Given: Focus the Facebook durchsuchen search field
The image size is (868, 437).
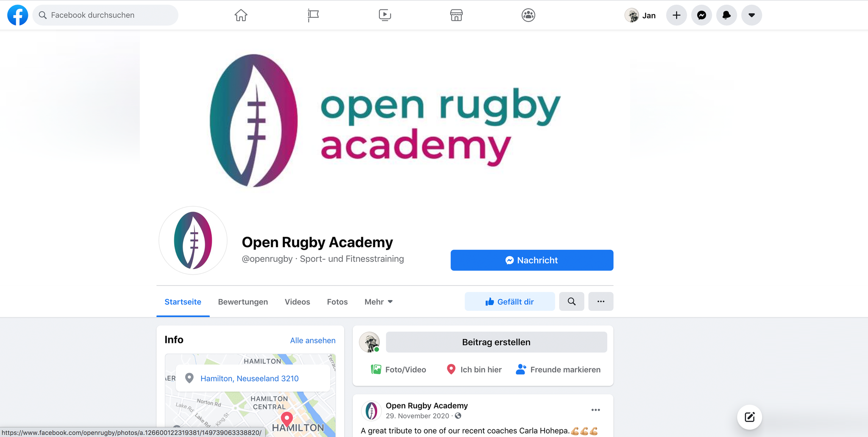Looking at the screenshot, I should [106, 15].
